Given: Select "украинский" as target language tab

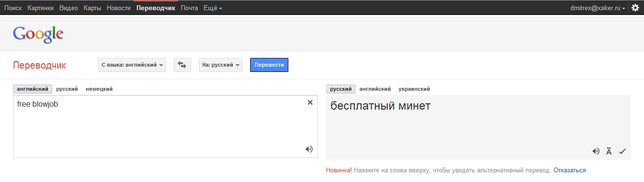Looking at the screenshot, I should pos(414,89).
